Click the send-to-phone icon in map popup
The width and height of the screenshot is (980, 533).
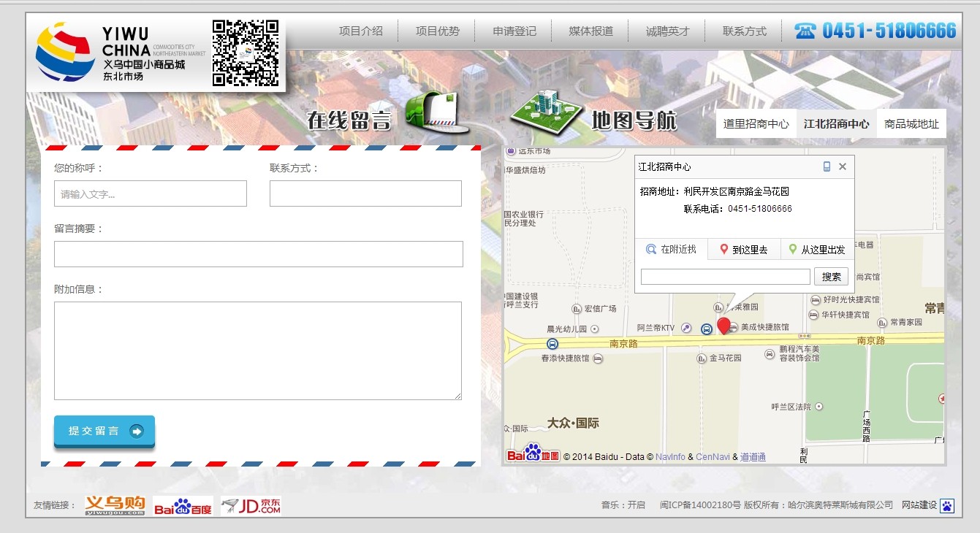click(x=827, y=167)
